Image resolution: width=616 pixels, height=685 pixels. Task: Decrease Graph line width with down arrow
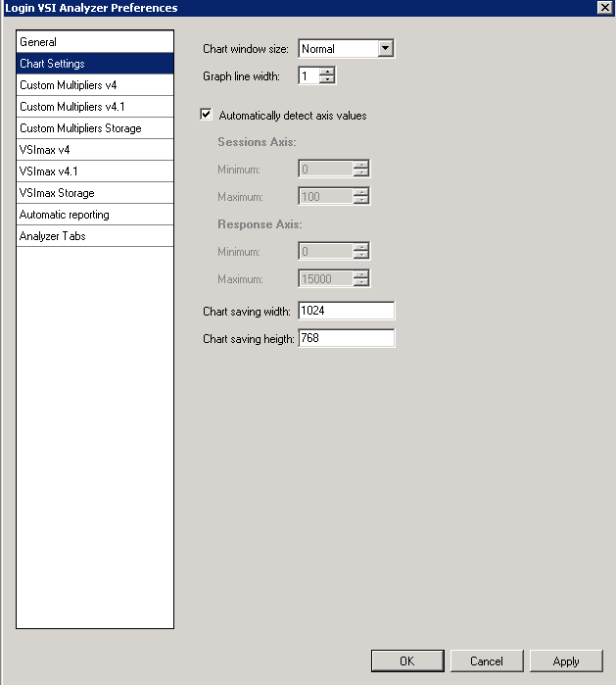pyautogui.click(x=327, y=79)
